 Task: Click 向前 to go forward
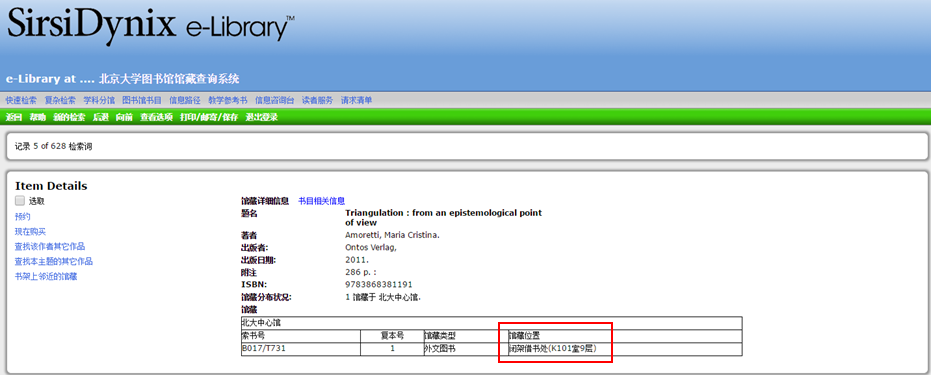tap(124, 117)
